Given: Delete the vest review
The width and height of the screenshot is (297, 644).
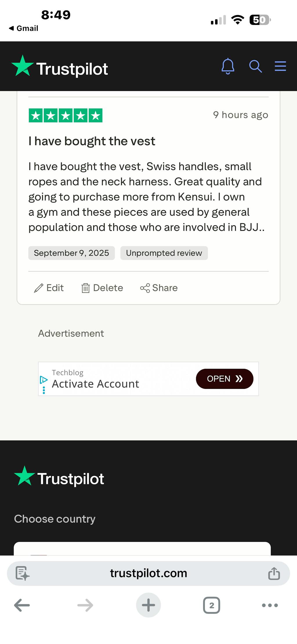Looking at the screenshot, I should [102, 288].
